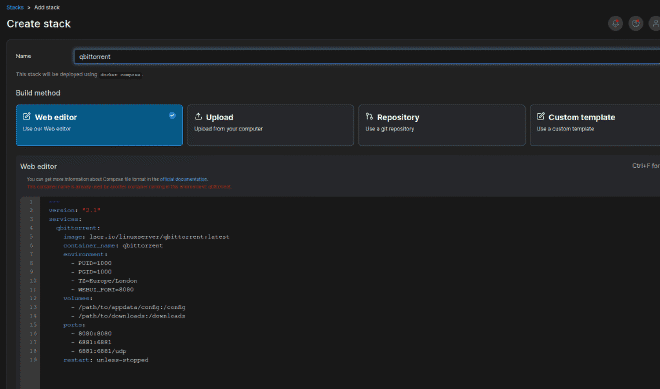
Task: Click the 'restart: unless-stopped' line
Action: 106,360
